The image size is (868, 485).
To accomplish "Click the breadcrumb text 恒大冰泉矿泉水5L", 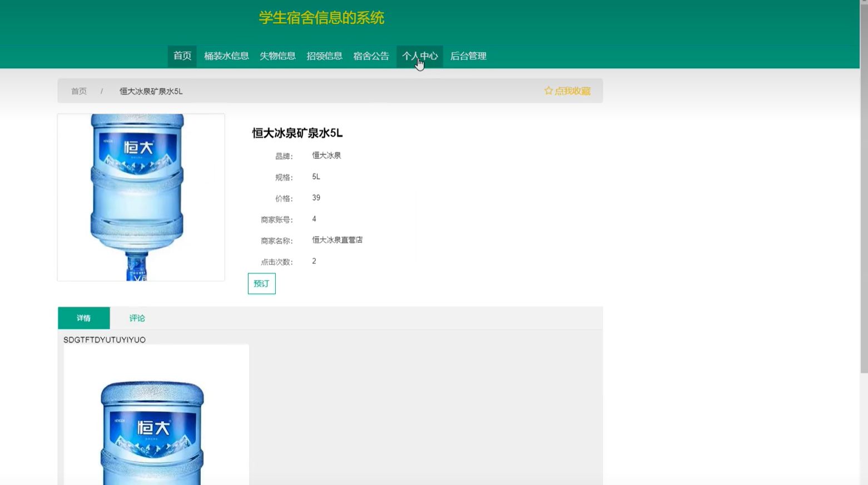I will [151, 91].
